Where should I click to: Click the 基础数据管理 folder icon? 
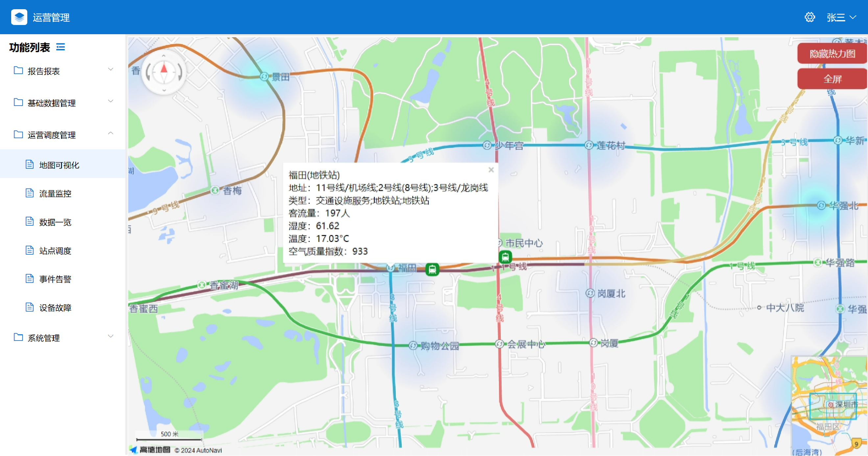coord(18,102)
